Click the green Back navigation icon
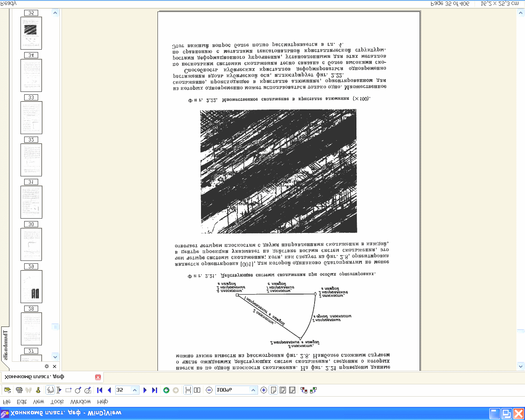The image size is (525, 420). click(x=166, y=390)
